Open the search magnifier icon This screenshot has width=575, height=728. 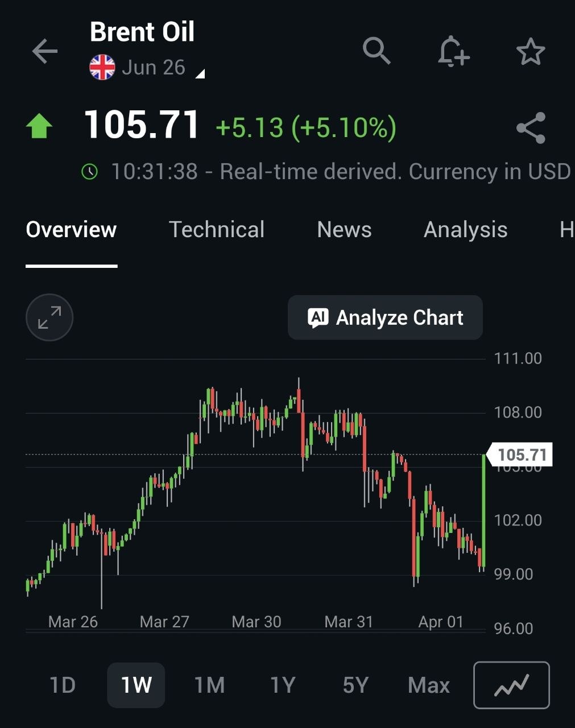(377, 51)
